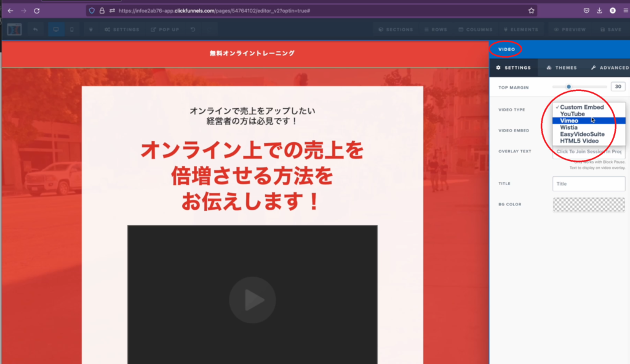Click the Overlay Text input field
Screen dimensions: 630x364
(x=589, y=152)
